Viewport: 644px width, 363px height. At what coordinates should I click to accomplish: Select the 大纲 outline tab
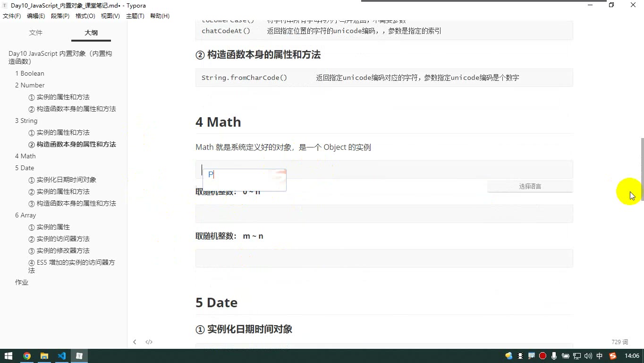[x=91, y=33]
